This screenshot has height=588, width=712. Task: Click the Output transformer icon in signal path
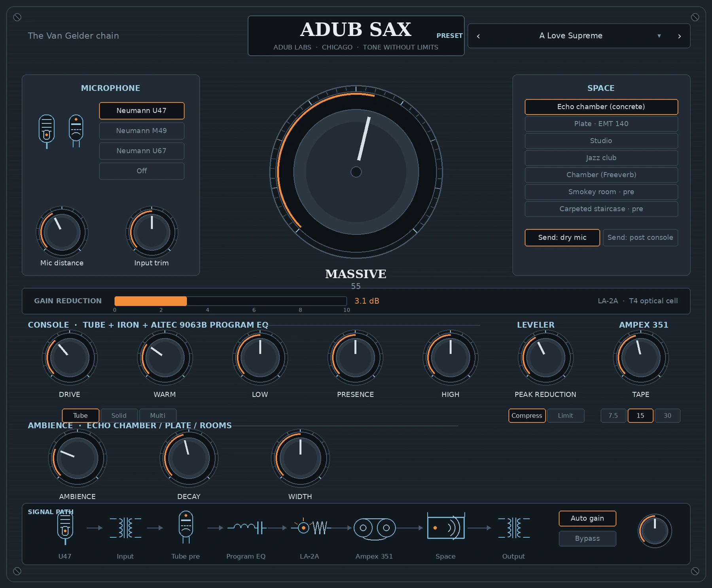[x=514, y=528]
